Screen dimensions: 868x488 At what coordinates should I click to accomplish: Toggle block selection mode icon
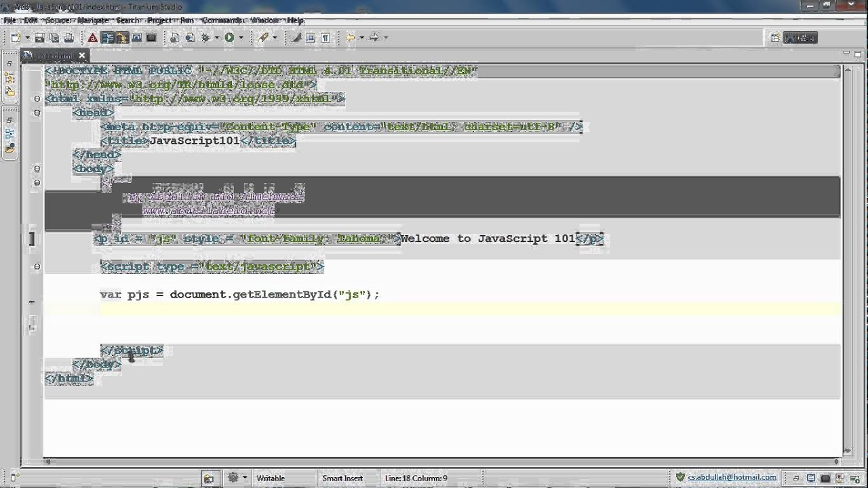tap(311, 38)
